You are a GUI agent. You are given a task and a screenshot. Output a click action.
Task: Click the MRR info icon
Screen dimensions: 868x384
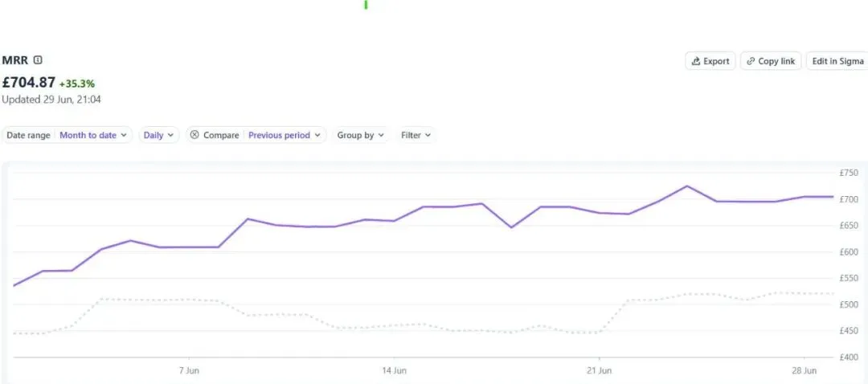coord(38,60)
